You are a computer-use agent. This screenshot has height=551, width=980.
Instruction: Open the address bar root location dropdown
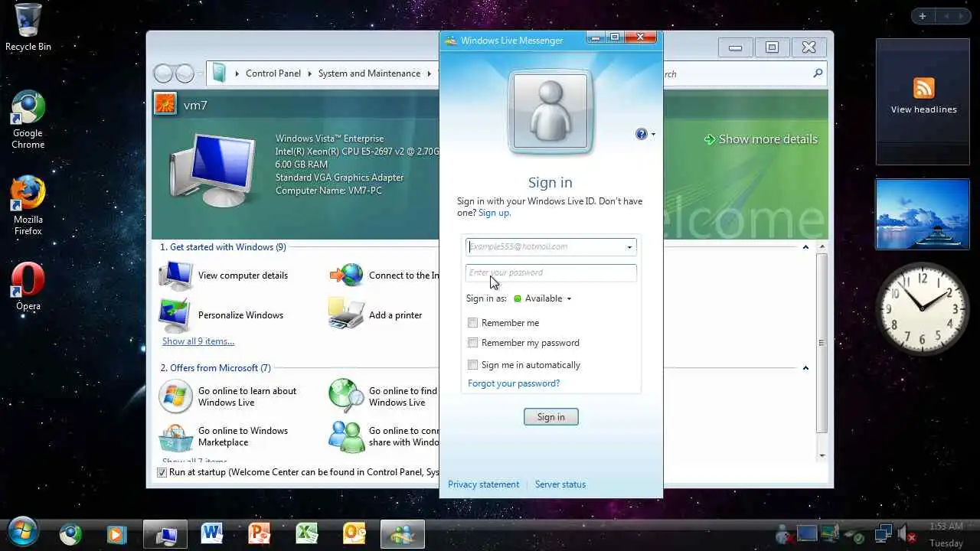237,73
